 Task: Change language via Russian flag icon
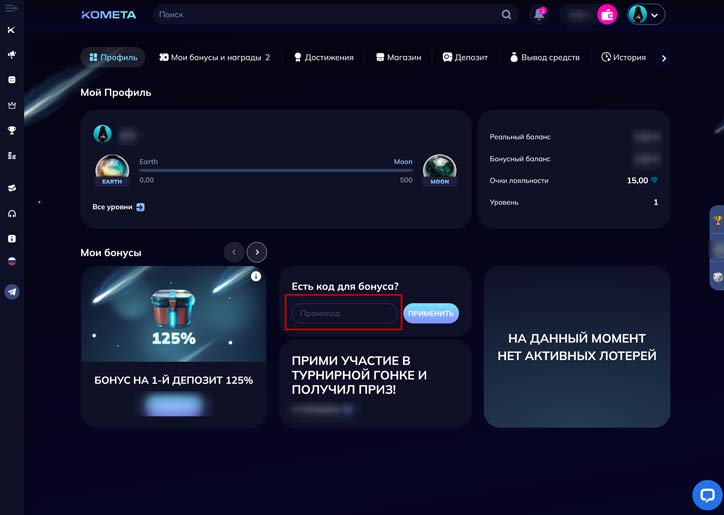point(12,261)
